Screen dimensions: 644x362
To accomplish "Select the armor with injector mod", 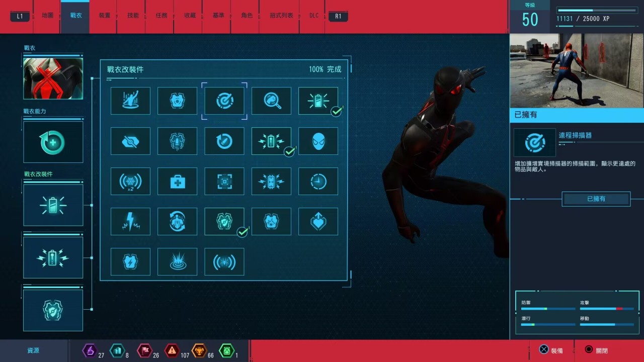I will pyautogui.click(x=177, y=141).
